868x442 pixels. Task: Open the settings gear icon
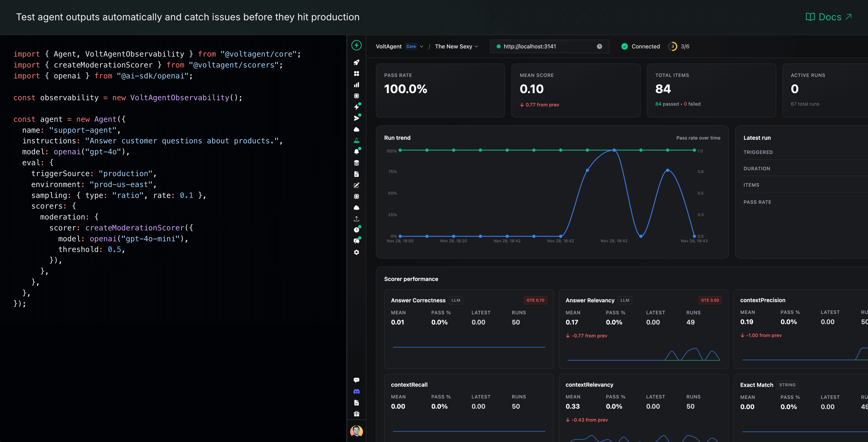pyautogui.click(x=356, y=252)
